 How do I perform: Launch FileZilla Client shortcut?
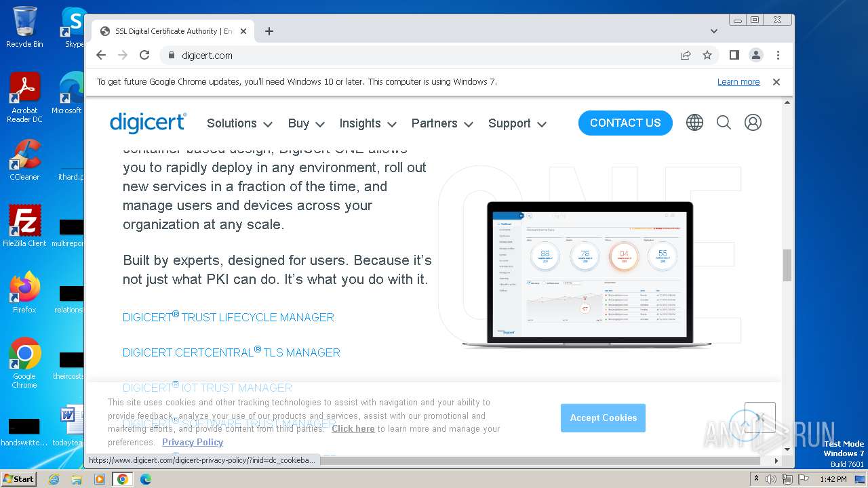tap(24, 226)
